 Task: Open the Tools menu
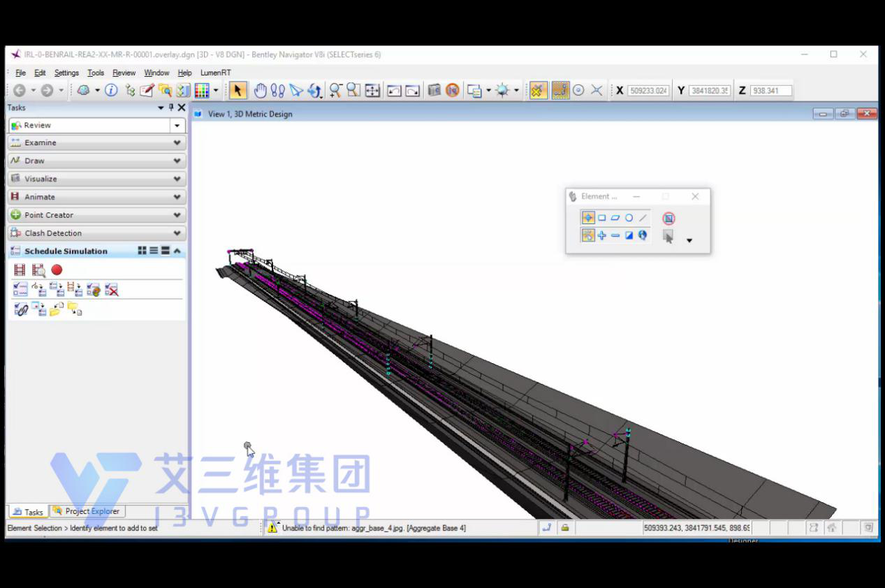(x=96, y=73)
